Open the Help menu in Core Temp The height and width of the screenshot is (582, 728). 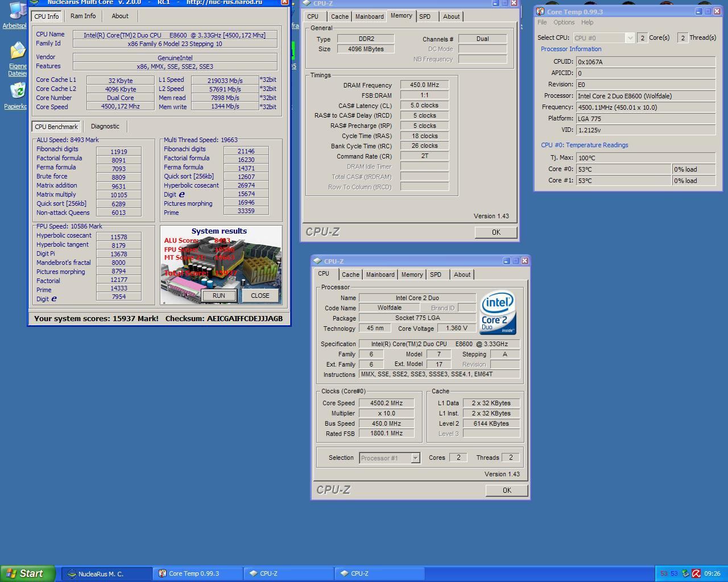(x=588, y=22)
